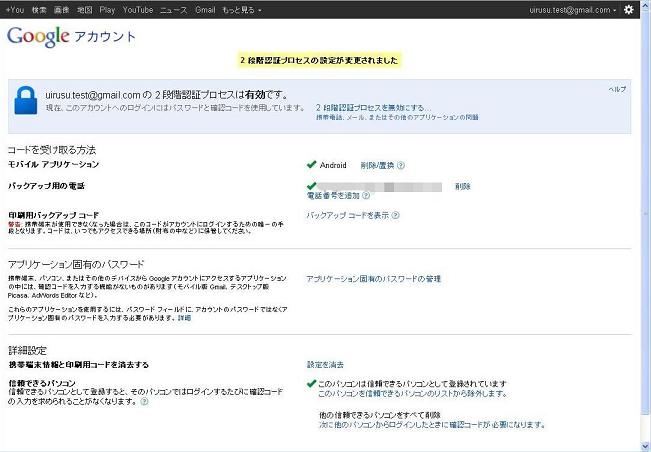Expand the もっと見る dropdown

click(x=242, y=10)
